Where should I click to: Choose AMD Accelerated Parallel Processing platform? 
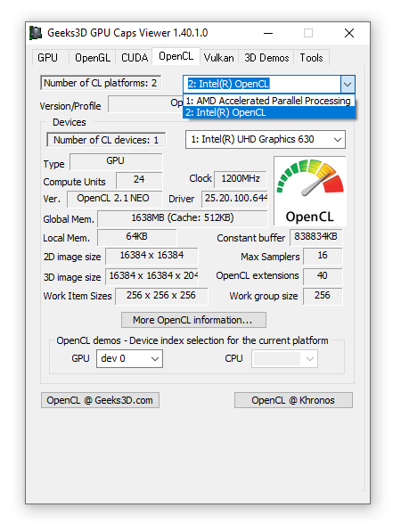pos(269,101)
